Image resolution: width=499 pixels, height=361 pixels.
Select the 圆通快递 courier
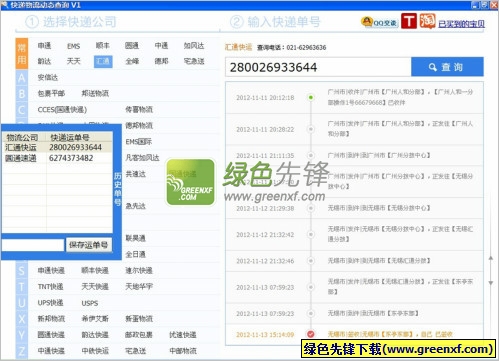[x=51, y=335]
